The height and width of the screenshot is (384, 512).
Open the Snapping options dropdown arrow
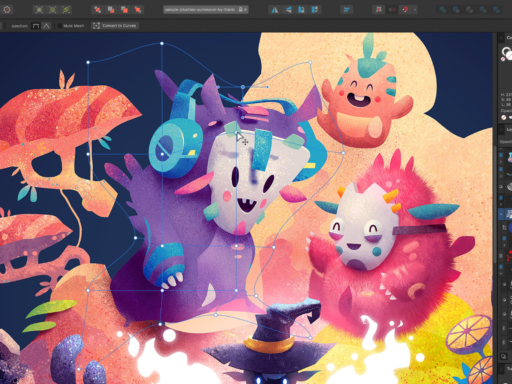pos(415,10)
